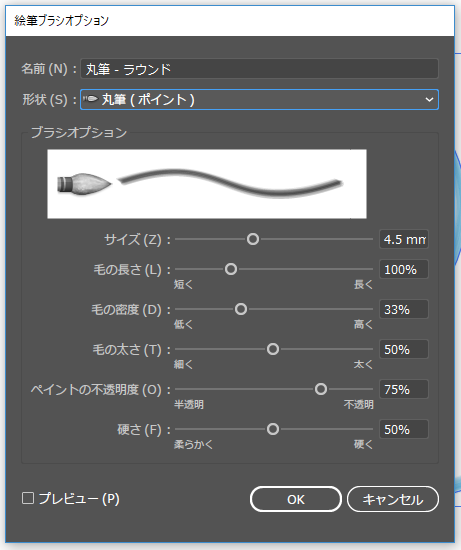This screenshot has height=550, width=461.
Task: Click the 硬さ slider handle
Action: coord(273,429)
